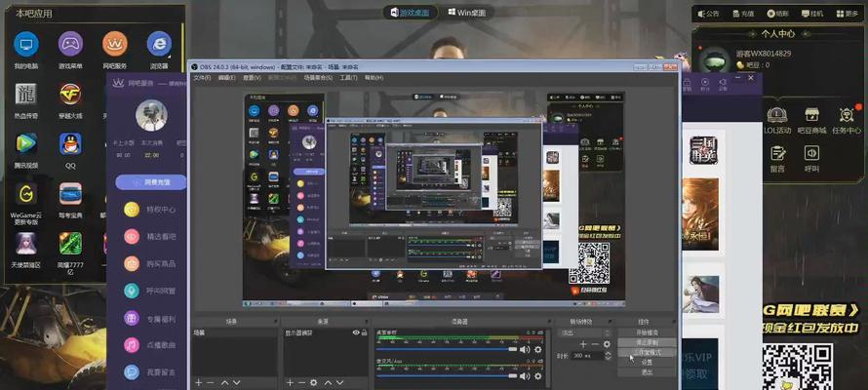This screenshot has width=868, height=390.
Task: Add a scene with plus in 场景 panel
Action: tap(198, 382)
